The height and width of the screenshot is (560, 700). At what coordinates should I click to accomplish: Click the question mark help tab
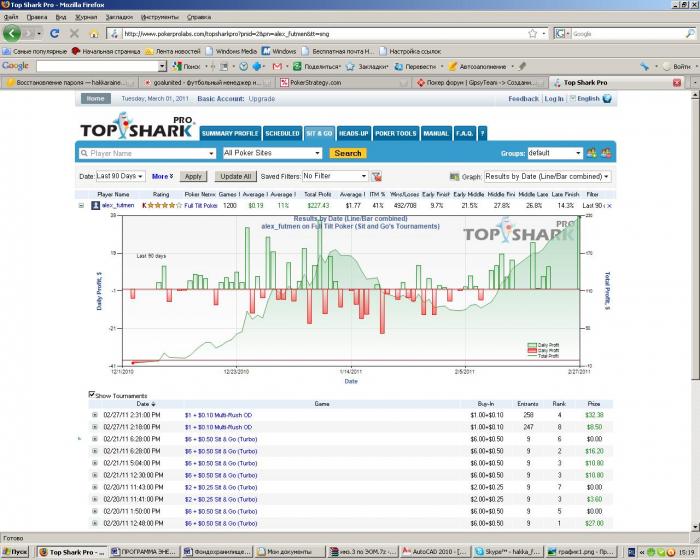[482, 133]
